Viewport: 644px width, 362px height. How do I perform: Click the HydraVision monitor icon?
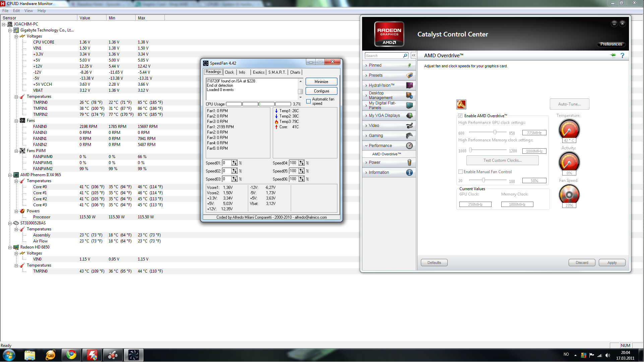(409, 85)
